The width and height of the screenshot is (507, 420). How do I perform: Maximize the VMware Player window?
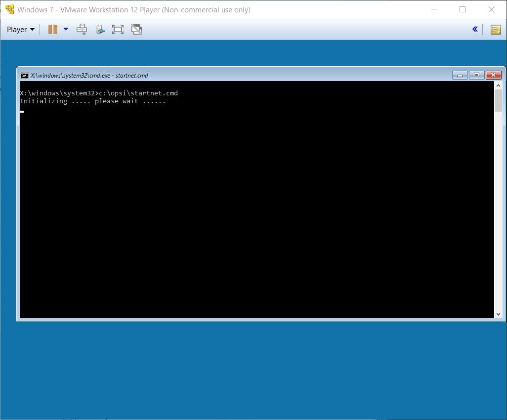tap(463, 9)
